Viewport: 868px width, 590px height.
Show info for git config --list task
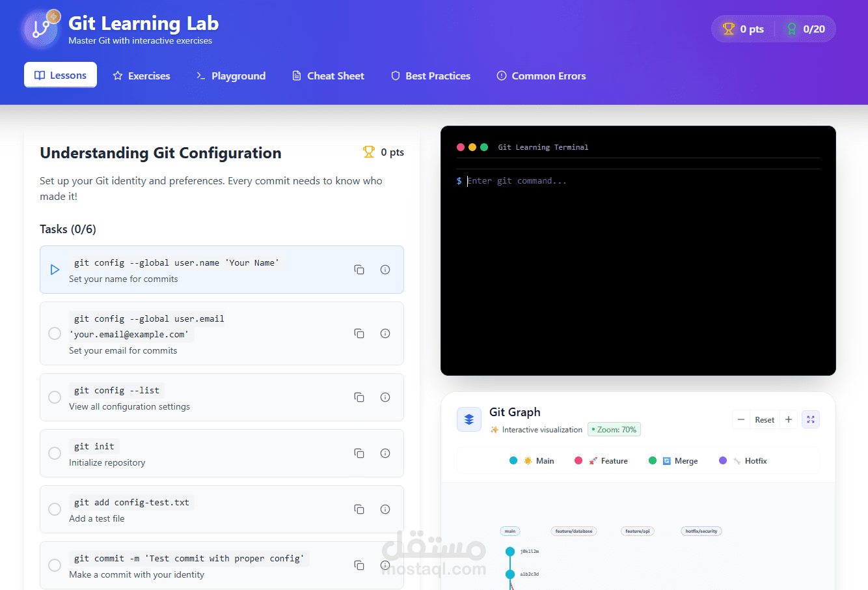[385, 397]
